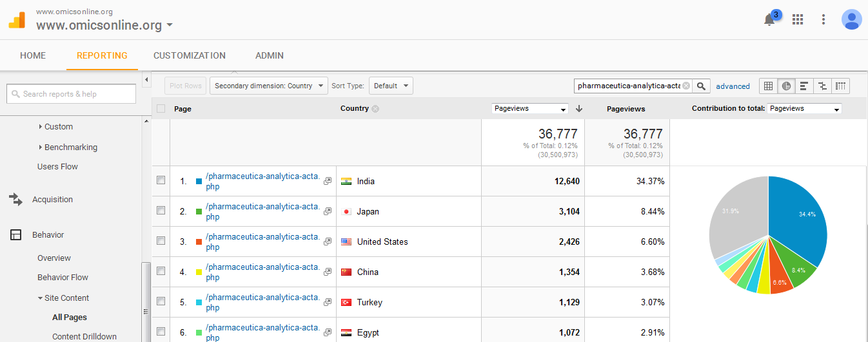The height and width of the screenshot is (342, 868).
Task: Open China row page in new window
Action: click(x=328, y=272)
